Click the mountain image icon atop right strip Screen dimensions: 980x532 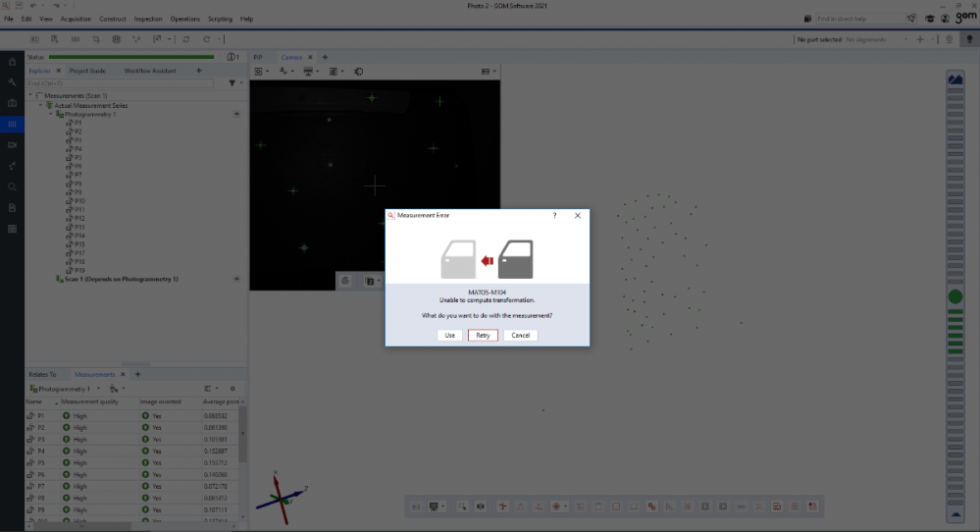[955, 80]
